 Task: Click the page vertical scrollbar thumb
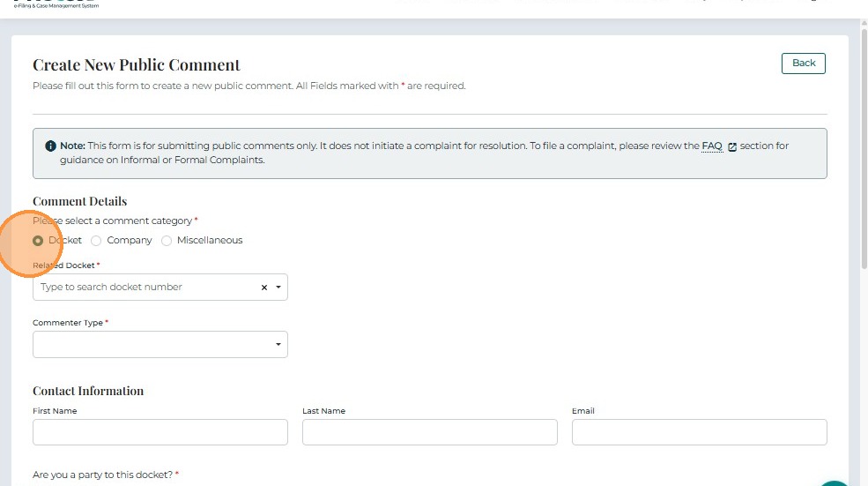pyautogui.click(x=864, y=150)
